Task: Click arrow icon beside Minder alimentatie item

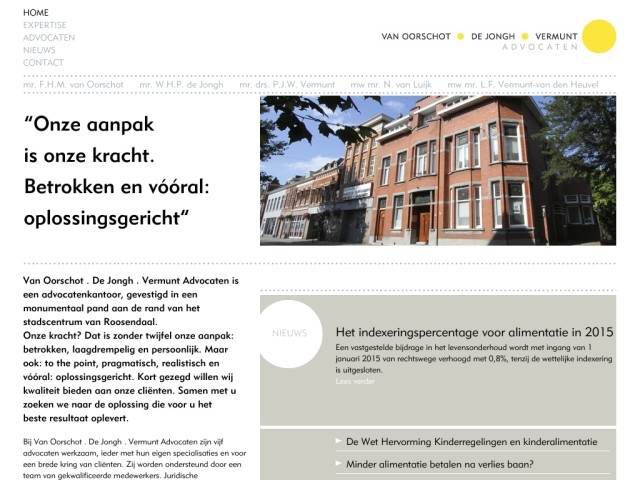Action: (x=337, y=464)
